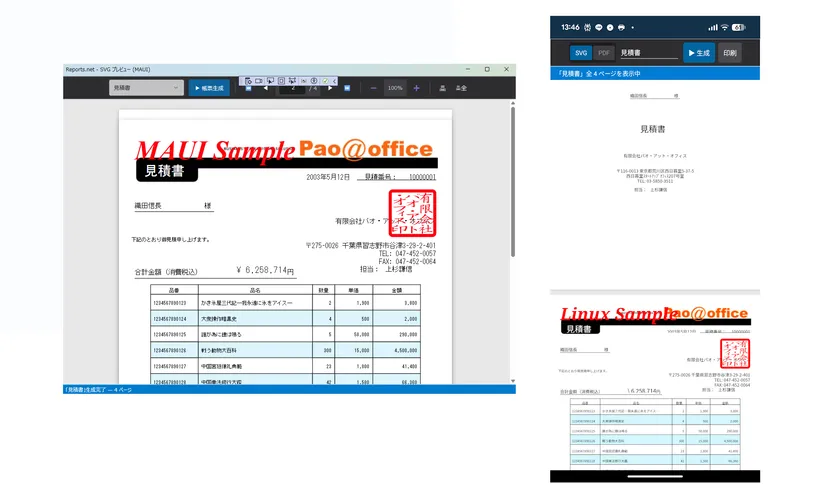Collapse the floating capture toolbar chevron
The width and height of the screenshot is (840, 500).
[336, 79]
